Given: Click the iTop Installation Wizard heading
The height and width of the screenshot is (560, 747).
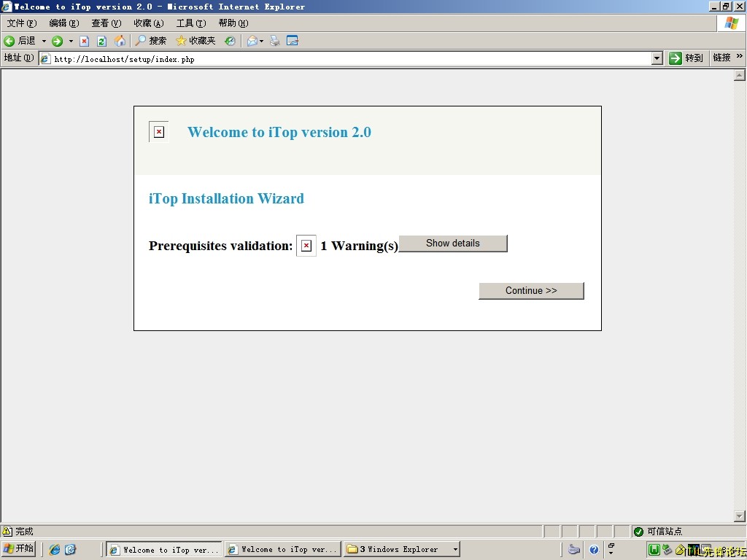Looking at the screenshot, I should (226, 198).
